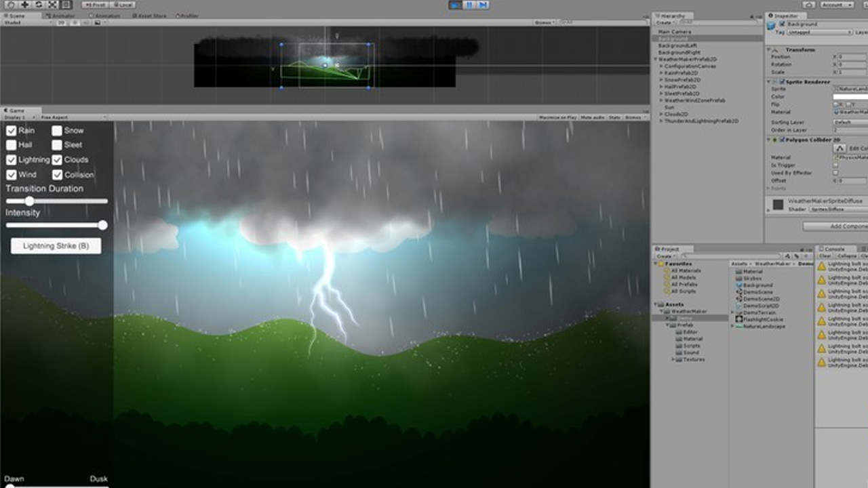Toggle the Local coordinate mode

click(x=123, y=5)
